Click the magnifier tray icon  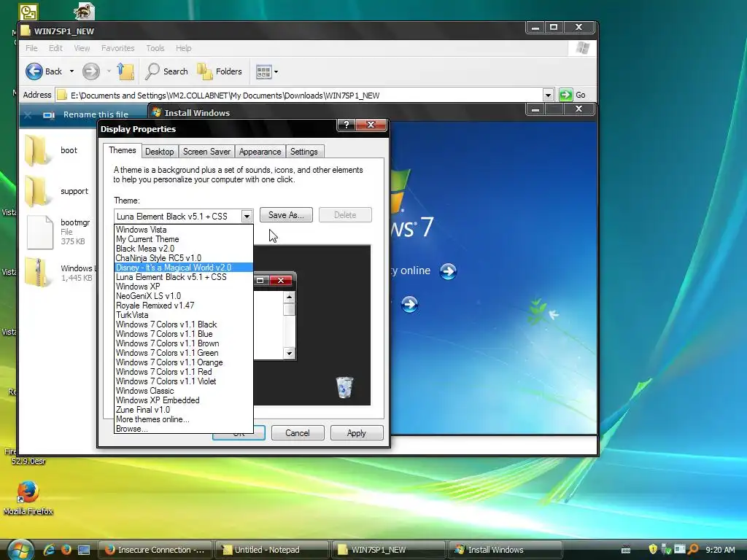pyautogui.click(x=693, y=549)
